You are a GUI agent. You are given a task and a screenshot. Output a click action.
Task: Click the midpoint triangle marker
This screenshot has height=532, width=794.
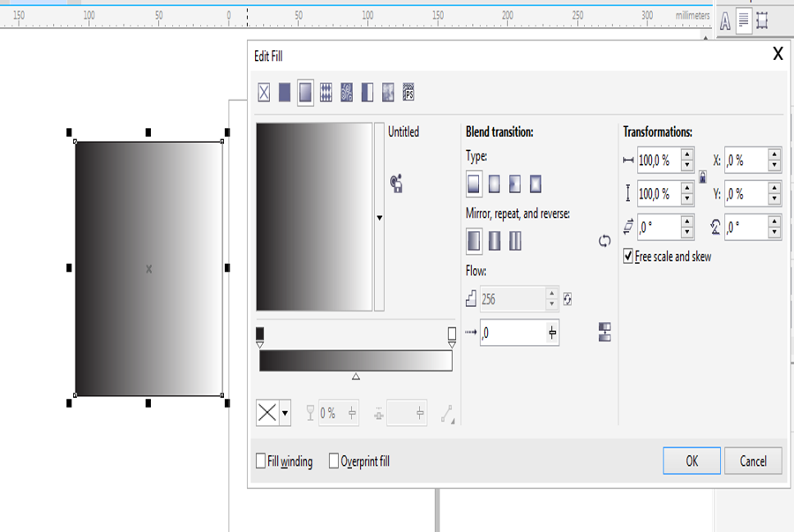point(356,376)
